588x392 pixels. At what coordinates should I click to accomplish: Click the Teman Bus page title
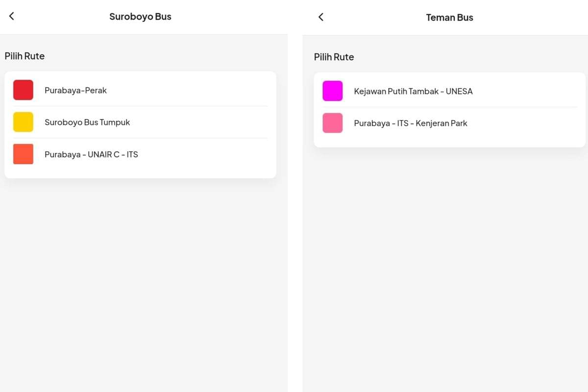point(449,18)
